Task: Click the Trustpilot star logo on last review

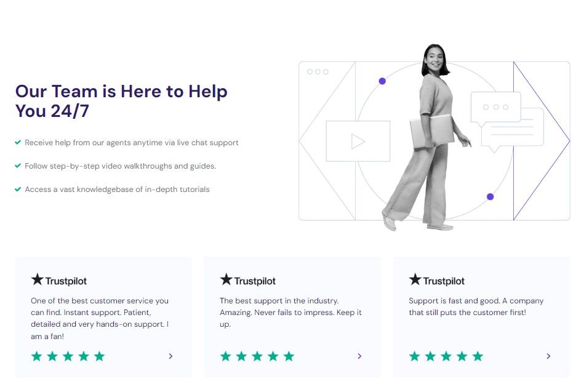Action: (415, 280)
